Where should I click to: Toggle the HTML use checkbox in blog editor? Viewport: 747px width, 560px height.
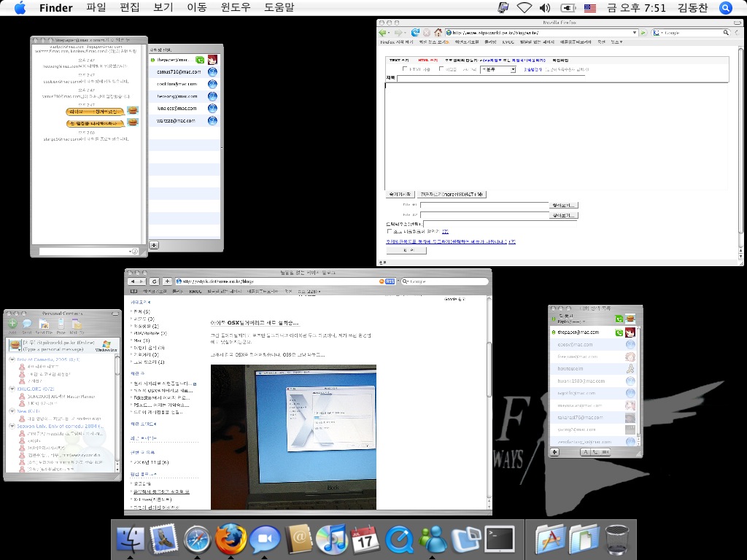point(406,69)
